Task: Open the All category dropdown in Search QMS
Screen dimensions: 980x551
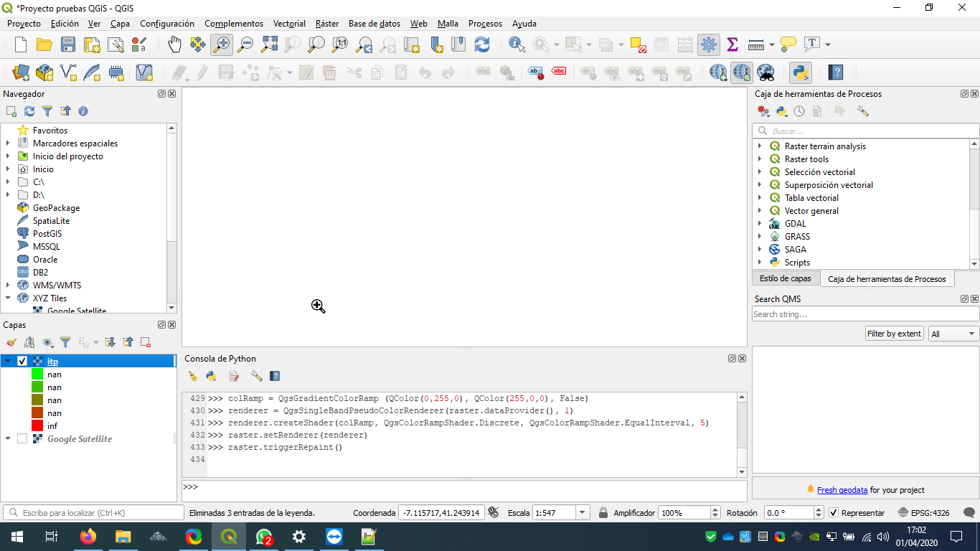Action: coord(953,334)
